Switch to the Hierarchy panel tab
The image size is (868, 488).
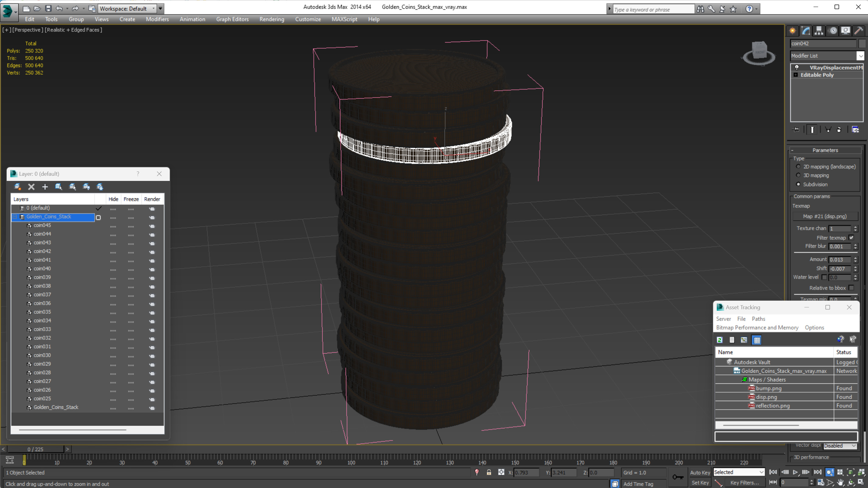(x=819, y=31)
